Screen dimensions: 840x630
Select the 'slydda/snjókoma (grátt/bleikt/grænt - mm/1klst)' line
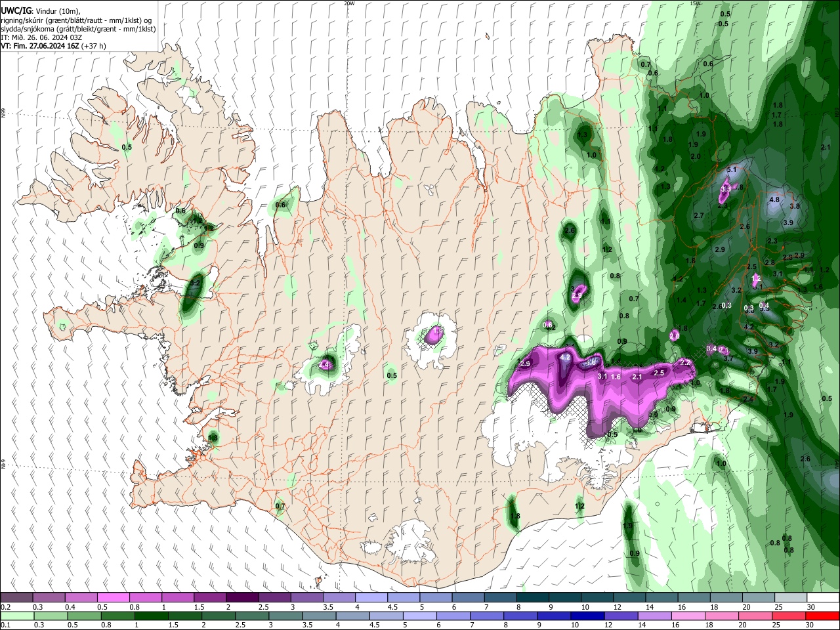click(78, 29)
